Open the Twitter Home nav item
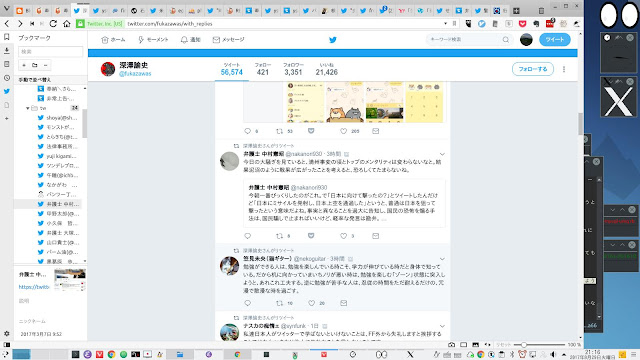The image size is (640, 360). click(x=113, y=40)
